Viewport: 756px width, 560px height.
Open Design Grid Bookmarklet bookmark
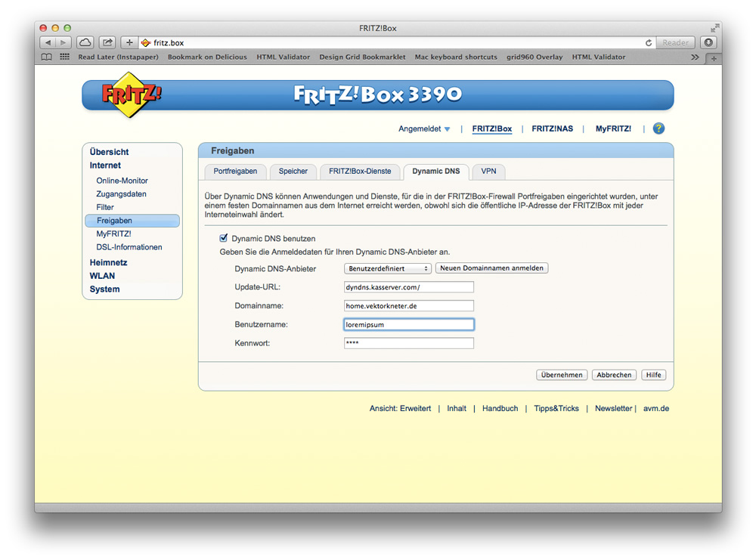click(x=362, y=57)
